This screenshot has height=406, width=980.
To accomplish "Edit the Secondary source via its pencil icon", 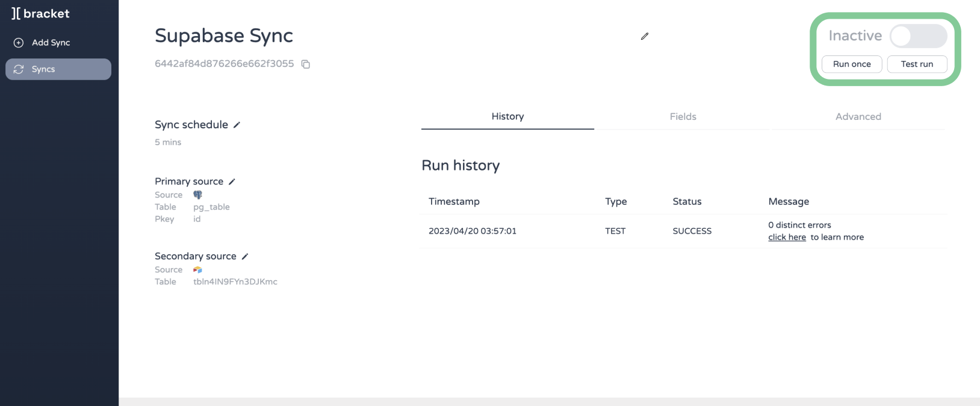I will 245,256.
